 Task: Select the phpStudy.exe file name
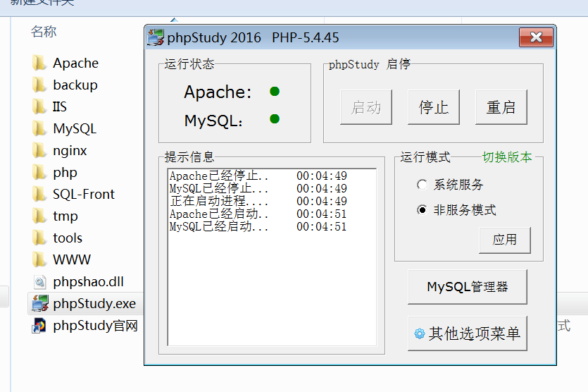pos(94,303)
